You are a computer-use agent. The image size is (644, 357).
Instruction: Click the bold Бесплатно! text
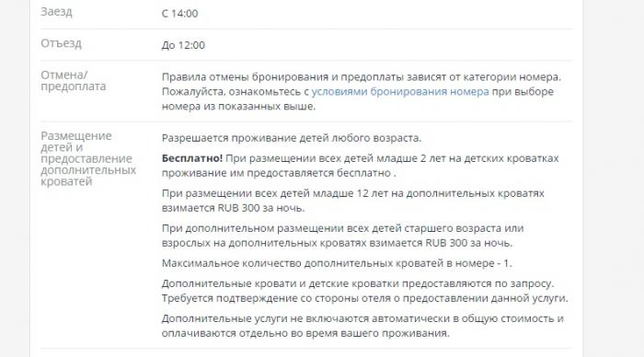[x=191, y=158]
